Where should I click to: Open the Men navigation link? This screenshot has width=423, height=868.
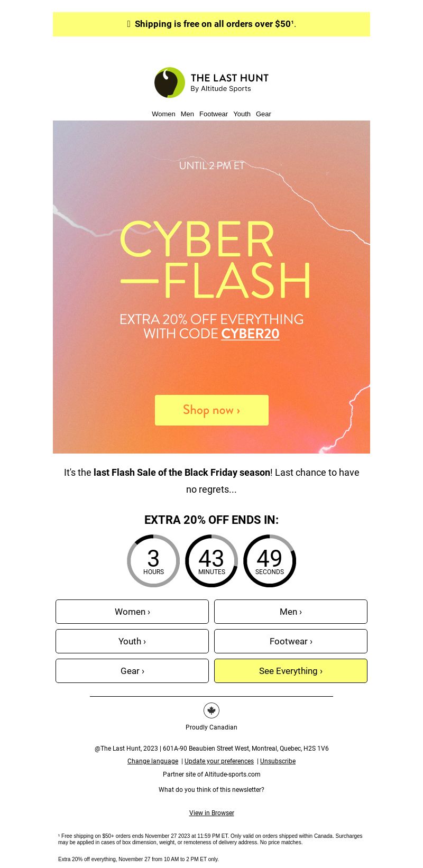(x=187, y=114)
